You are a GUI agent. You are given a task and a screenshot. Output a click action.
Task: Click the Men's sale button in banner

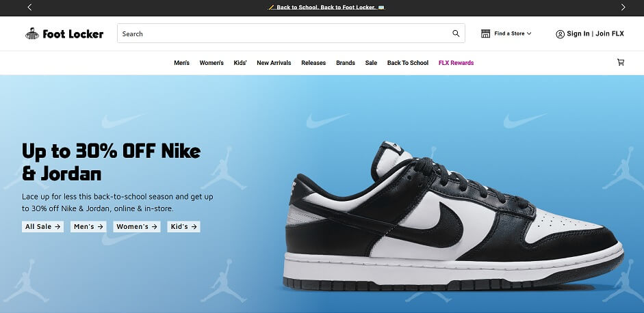[x=88, y=226]
